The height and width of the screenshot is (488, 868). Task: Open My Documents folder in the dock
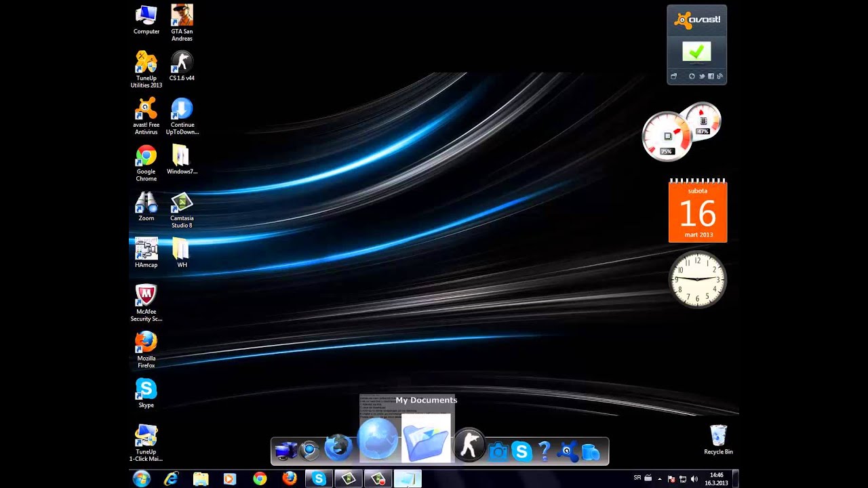pos(426,439)
